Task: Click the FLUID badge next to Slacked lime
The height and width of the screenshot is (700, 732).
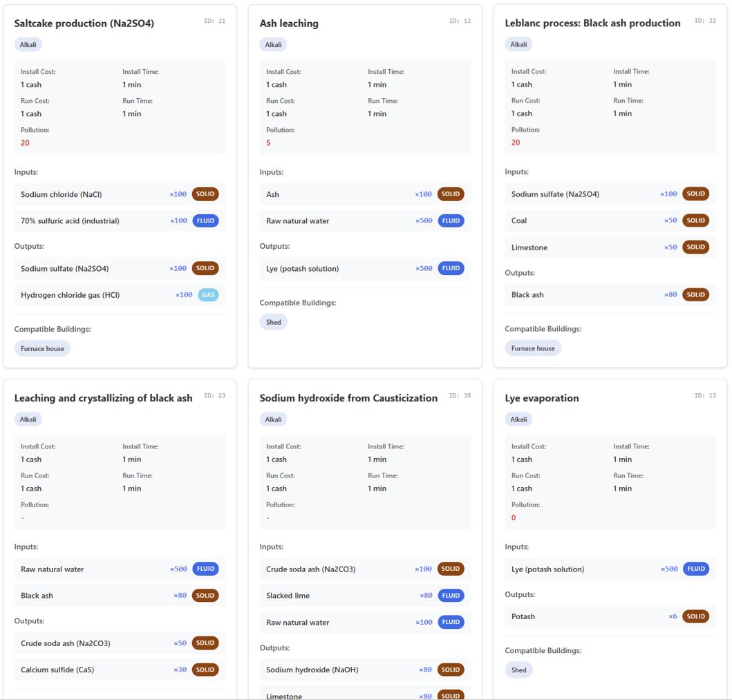Action: pos(451,595)
